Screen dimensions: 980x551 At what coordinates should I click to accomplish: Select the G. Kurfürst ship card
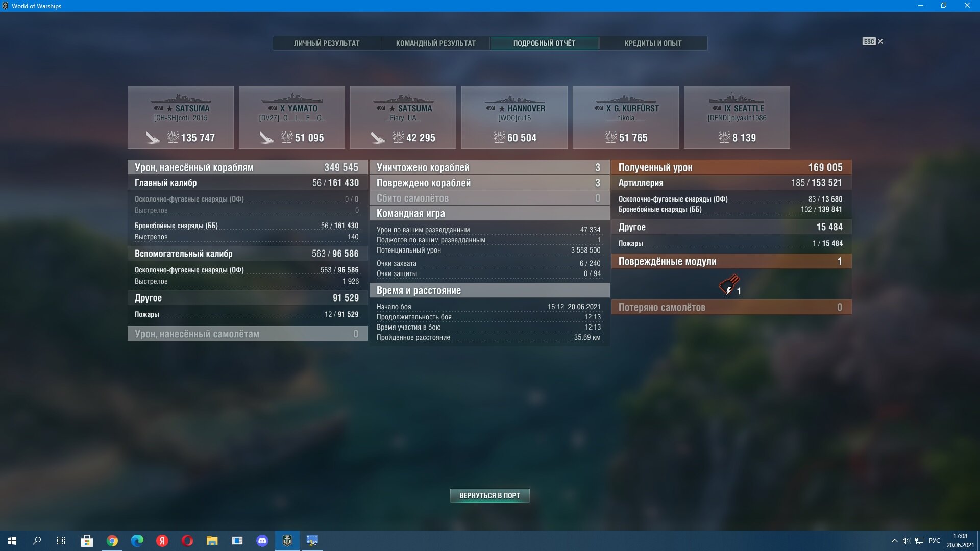coord(626,117)
